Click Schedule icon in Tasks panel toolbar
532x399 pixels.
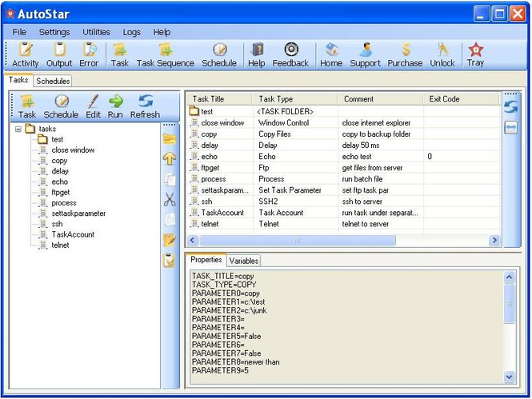[61, 106]
